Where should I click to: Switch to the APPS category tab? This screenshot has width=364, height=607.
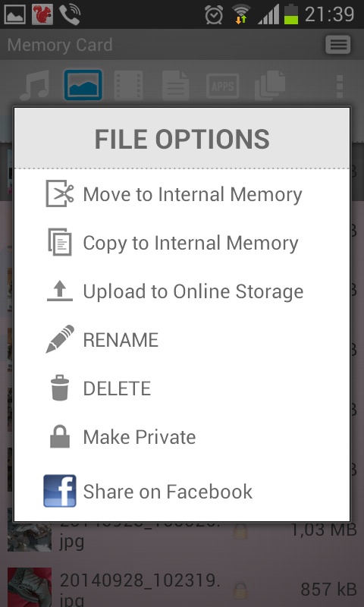point(222,86)
